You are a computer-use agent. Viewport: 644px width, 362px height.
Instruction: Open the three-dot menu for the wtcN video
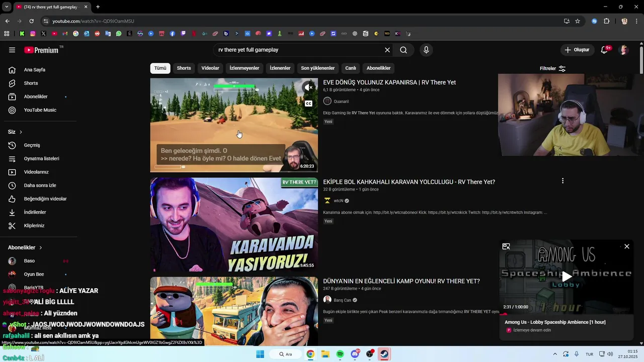(562, 181)
